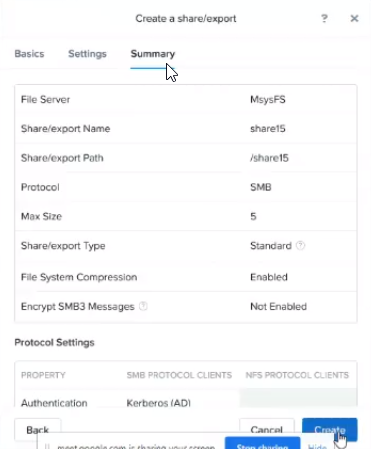Cancel the share creation
The image size is (371, 449).
click(x=267, y=429)
